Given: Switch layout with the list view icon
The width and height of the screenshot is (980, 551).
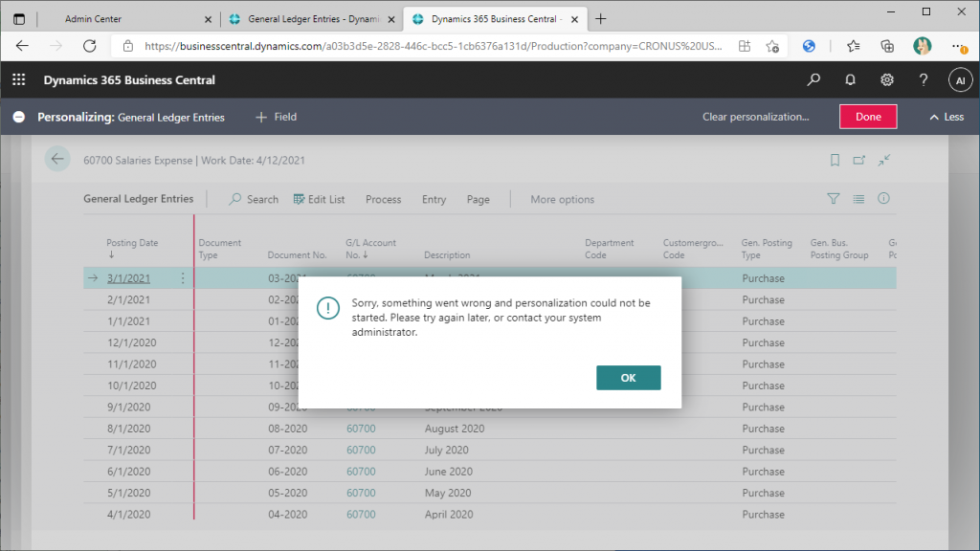Looking at the screenshot, I should [858, 199].
